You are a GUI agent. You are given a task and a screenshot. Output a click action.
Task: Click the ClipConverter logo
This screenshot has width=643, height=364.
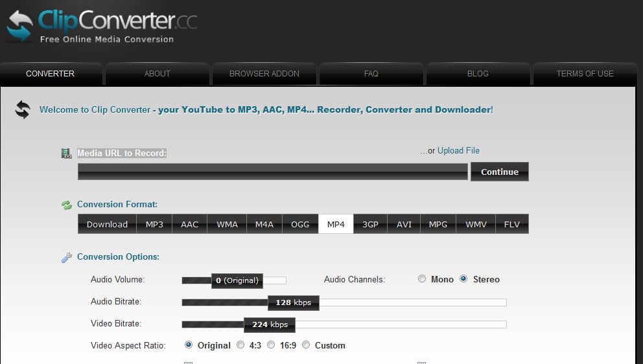[102, 27]
